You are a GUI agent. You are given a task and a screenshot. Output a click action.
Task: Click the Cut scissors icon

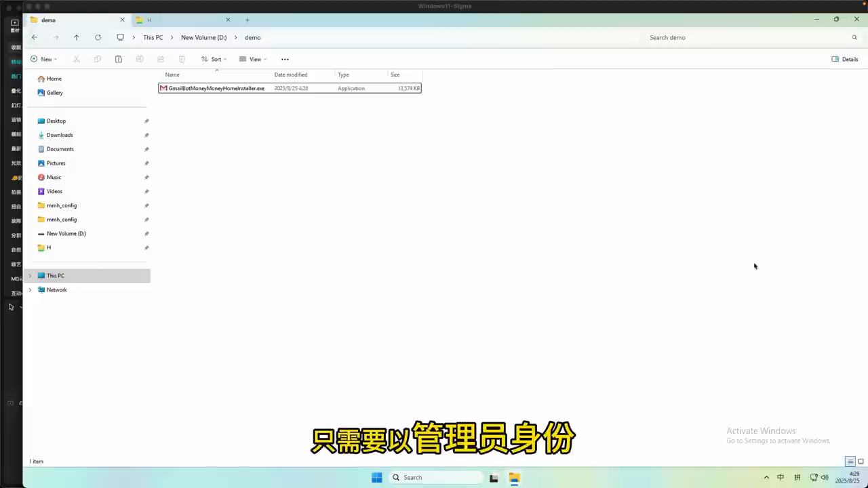point(77,59)
